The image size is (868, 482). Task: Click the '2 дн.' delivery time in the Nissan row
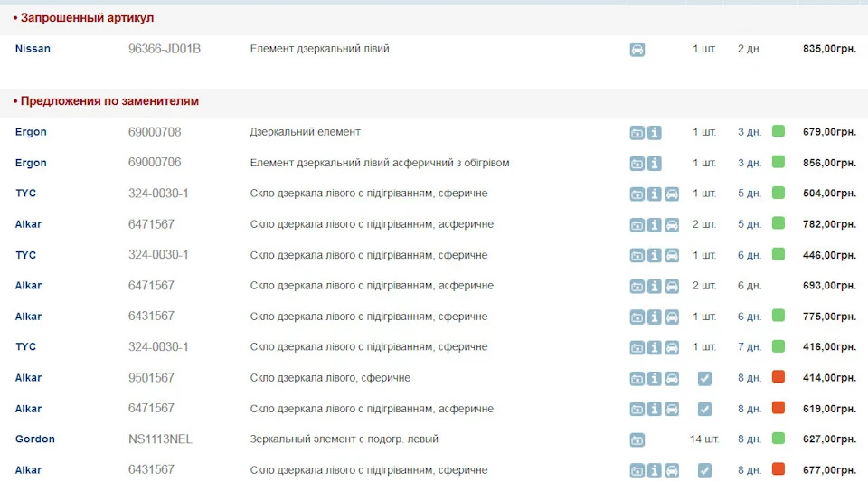(750, 49)
